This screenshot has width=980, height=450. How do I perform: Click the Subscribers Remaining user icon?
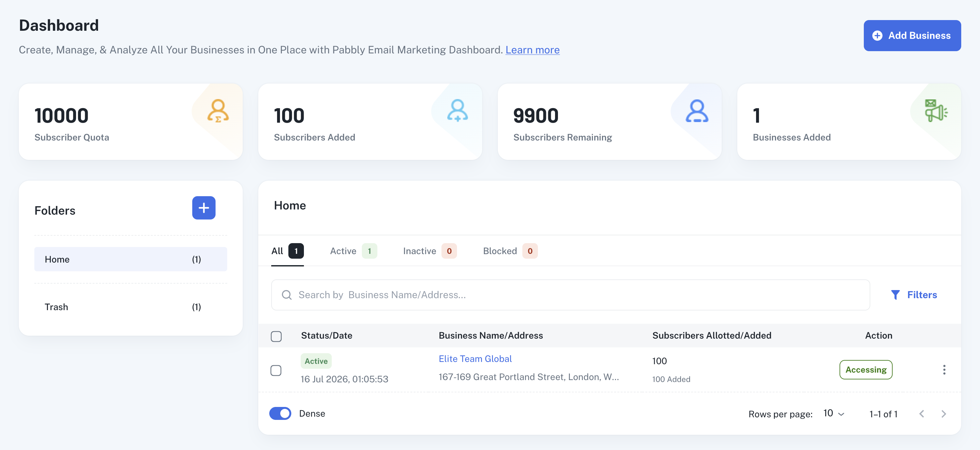tap(697, 111)
